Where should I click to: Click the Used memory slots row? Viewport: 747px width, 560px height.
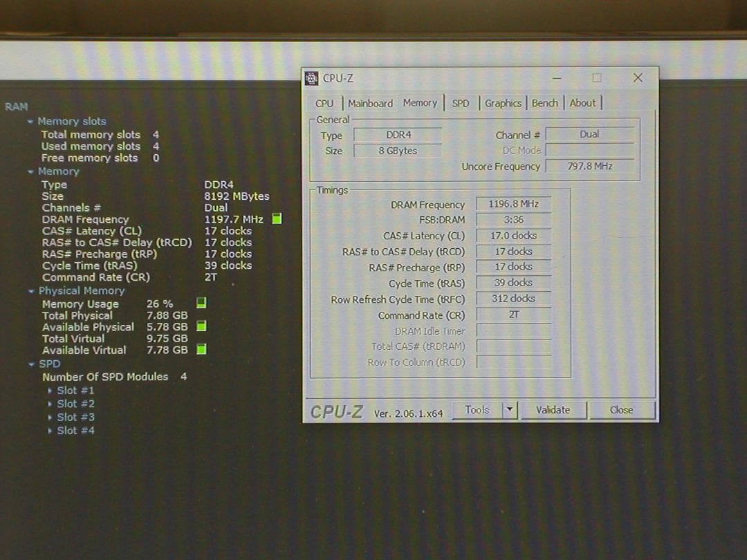click(100, 146)
